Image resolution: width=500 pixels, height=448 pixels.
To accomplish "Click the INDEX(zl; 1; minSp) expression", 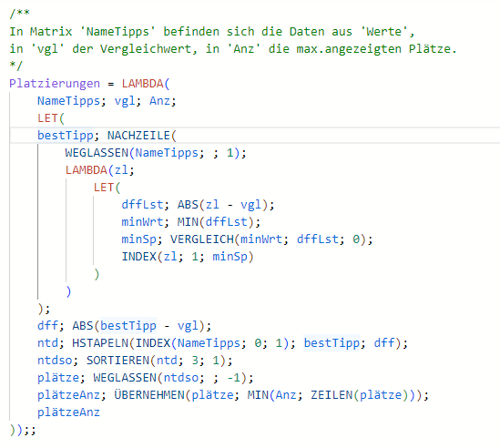I will coord(188,257).
